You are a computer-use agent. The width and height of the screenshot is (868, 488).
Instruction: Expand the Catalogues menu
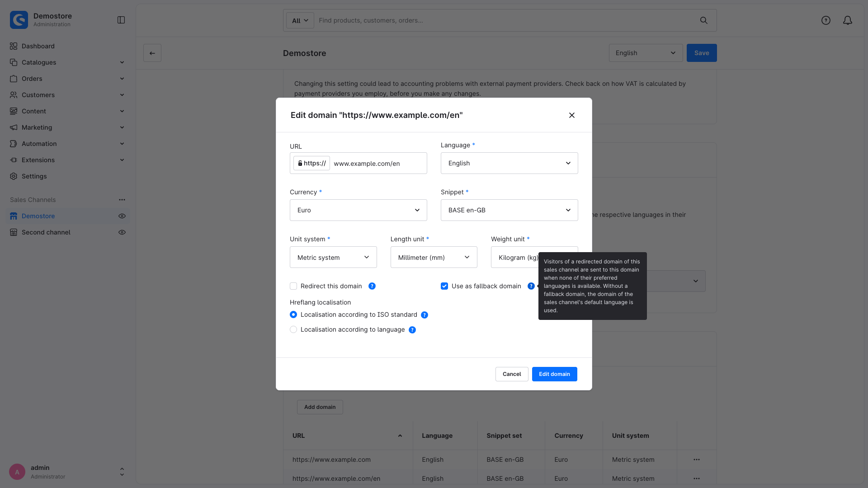click(x=68, y=62)
